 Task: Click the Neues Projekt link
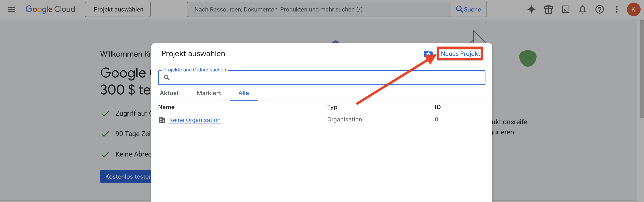(460, 54)
